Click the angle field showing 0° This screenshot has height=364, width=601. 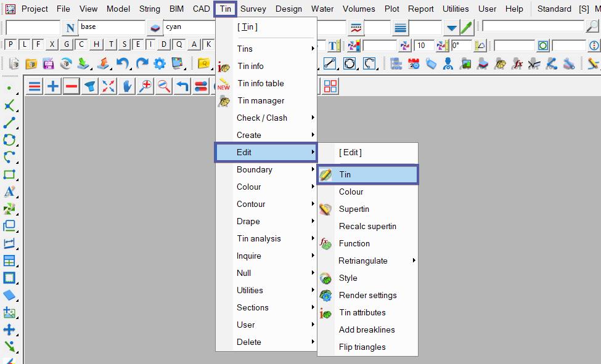461,46
